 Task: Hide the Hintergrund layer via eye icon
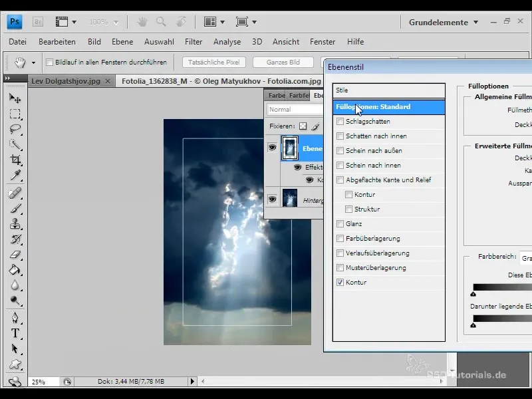click(272, 199)
